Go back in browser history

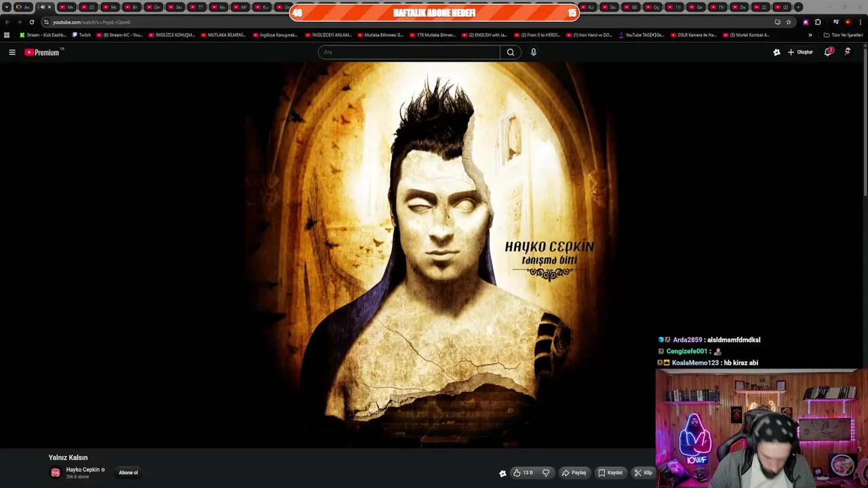click(7, 22)
